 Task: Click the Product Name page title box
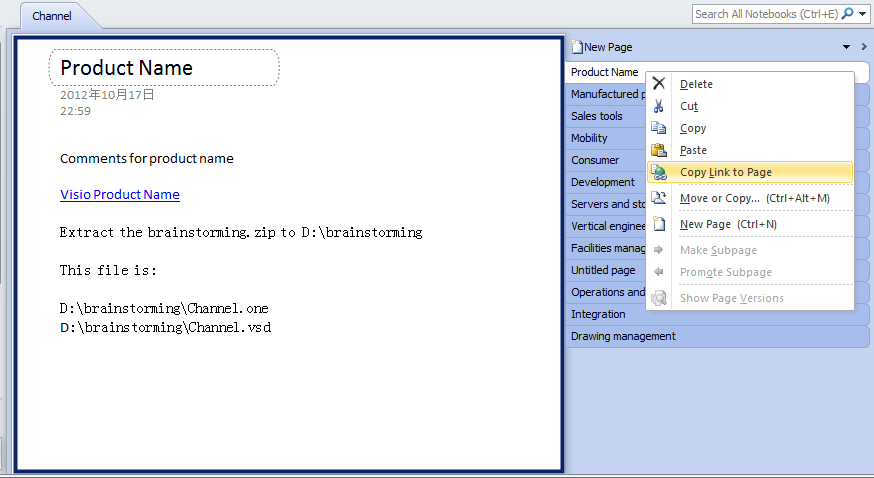164,67
